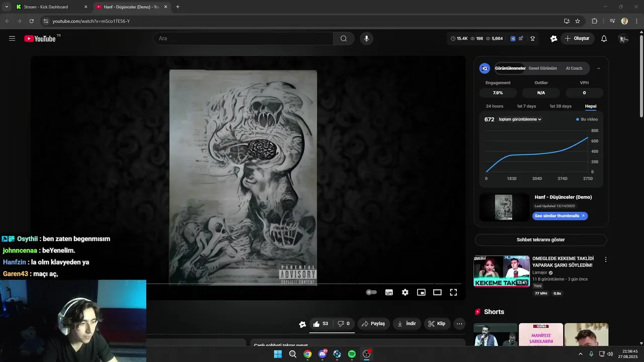Click Paylaş share button
Viewport: 644px width, 362px height.
click(x=374, y=324)
